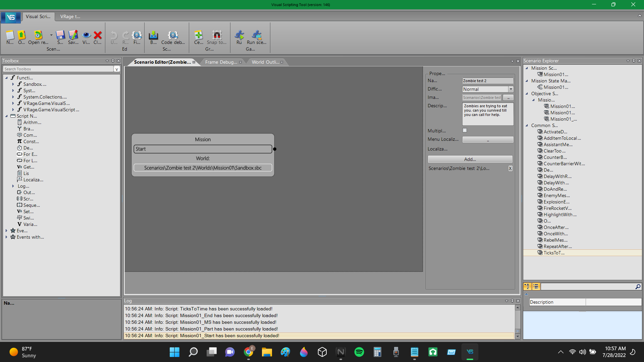Switch to the Frame Debug tab
Viewport: 644px width, 362px height.
click(221, 62)
